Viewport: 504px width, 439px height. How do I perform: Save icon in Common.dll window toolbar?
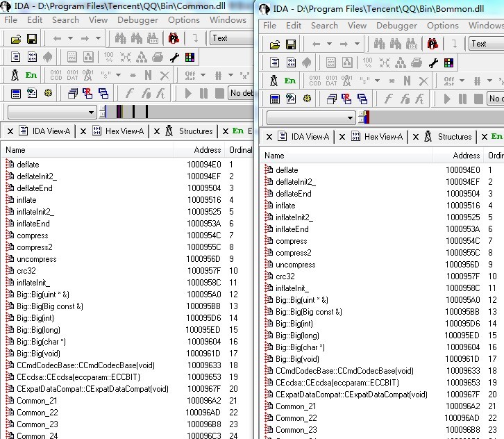[x=32, y=39]
